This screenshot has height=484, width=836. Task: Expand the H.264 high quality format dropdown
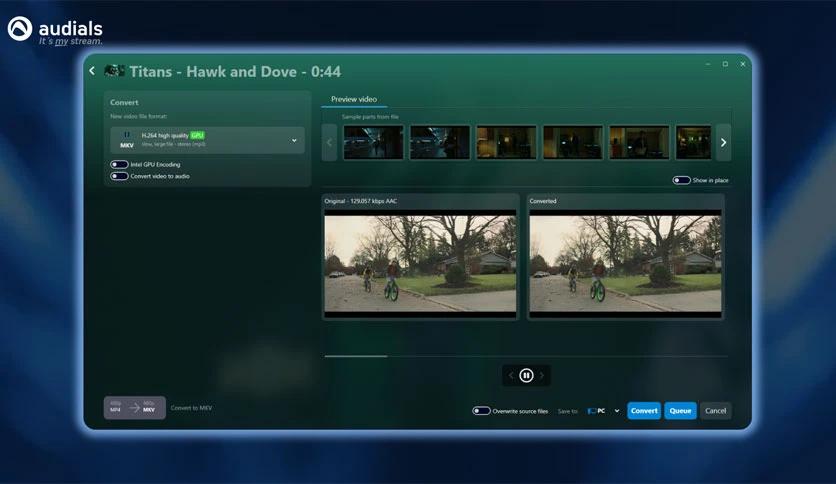tap(294, 140)
